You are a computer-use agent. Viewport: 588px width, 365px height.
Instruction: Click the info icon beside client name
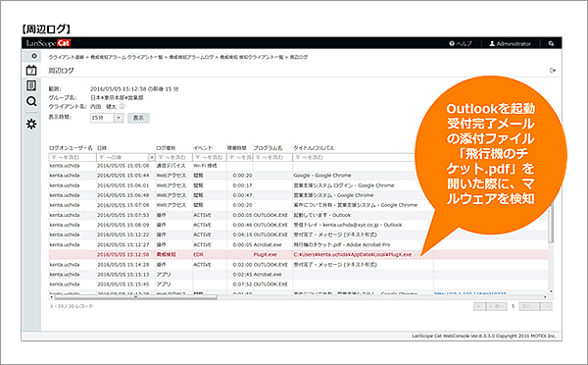pyautogui.click(x=122, y=106)
